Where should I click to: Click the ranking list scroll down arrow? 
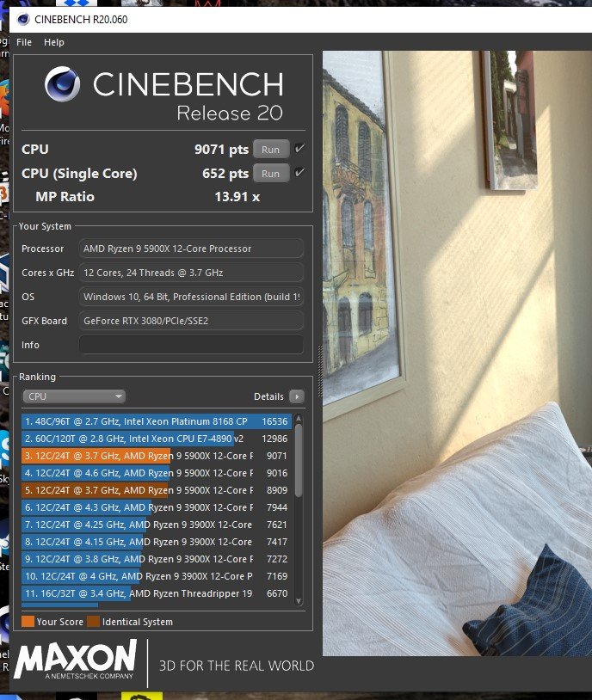tap(299, 601)
